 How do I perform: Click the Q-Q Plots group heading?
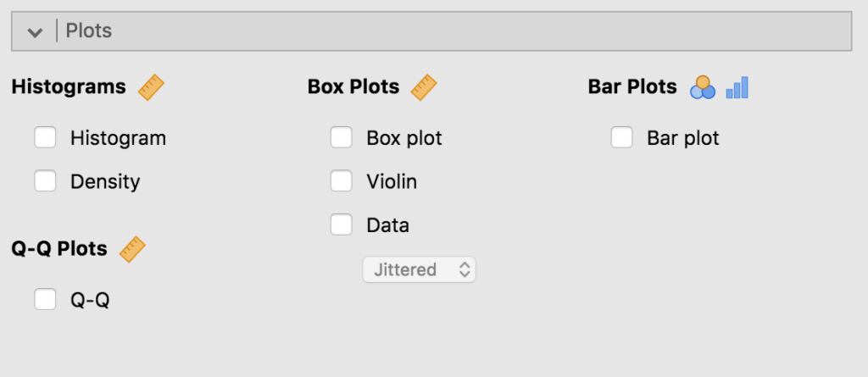click(x=59, y=248)
